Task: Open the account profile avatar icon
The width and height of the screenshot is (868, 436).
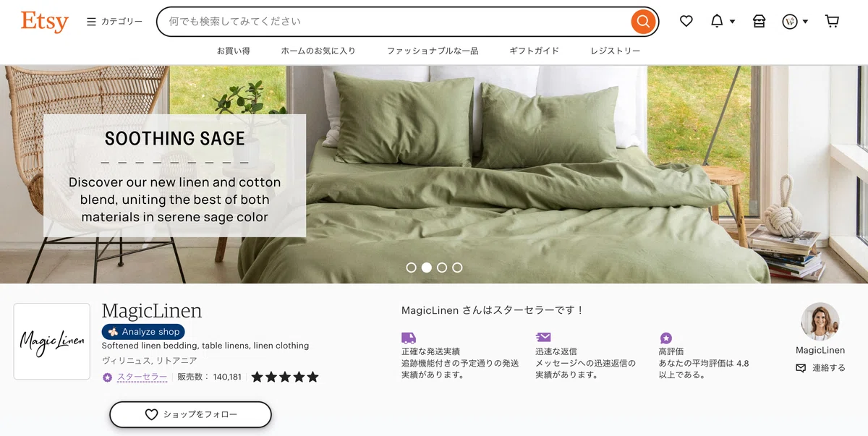Action: pos(790,22)
